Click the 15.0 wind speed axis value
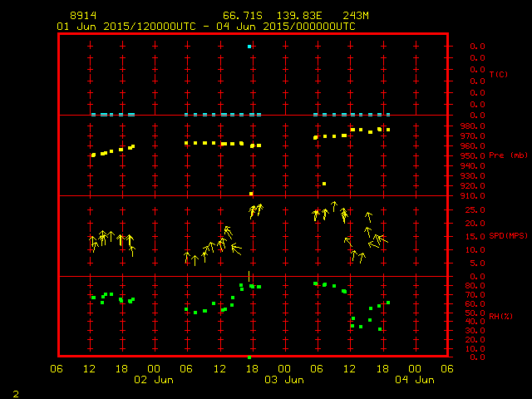This screenshot has height=399, width=532. pos(475,236)
